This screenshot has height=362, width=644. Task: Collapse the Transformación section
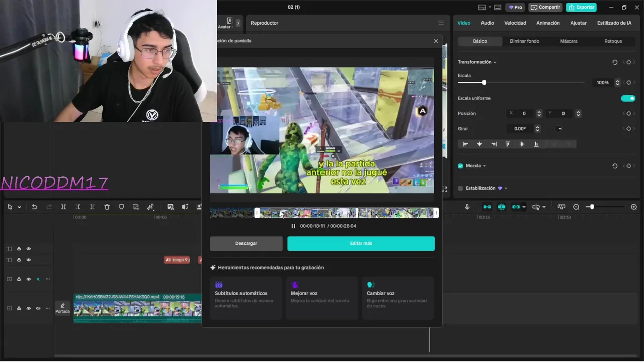pos(495,62)
